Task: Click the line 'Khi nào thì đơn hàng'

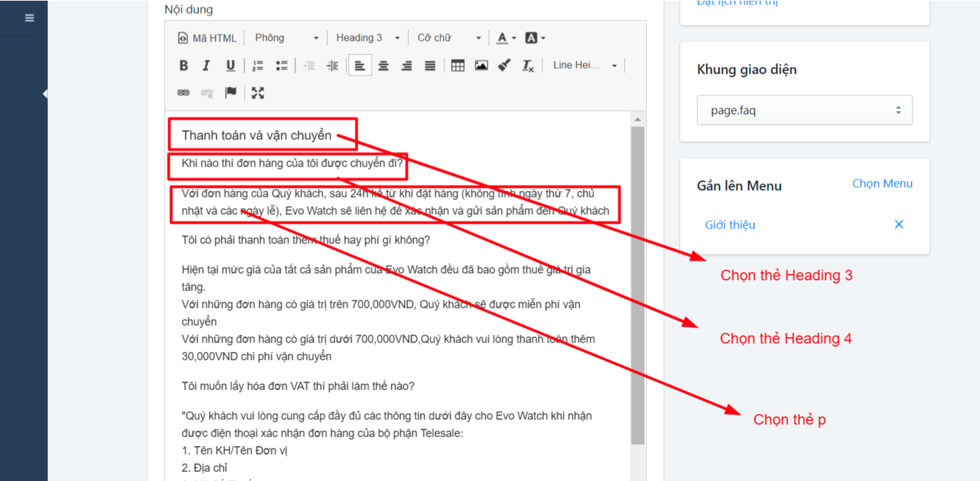Action: click(292, 163)
